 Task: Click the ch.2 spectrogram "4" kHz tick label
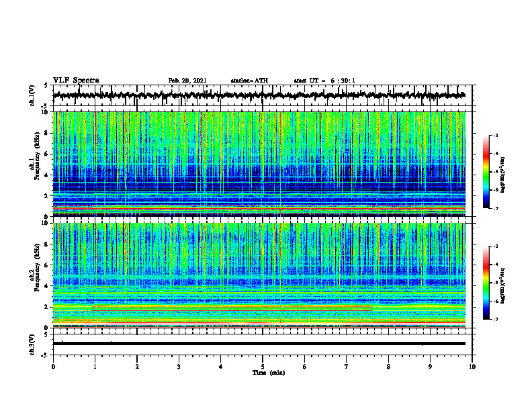point(47,286)
